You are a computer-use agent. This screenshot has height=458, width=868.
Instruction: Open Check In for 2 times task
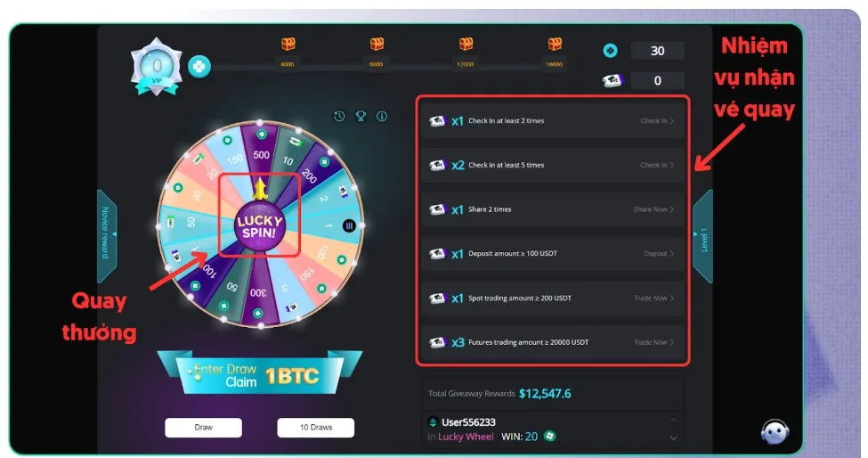[657, 120]
